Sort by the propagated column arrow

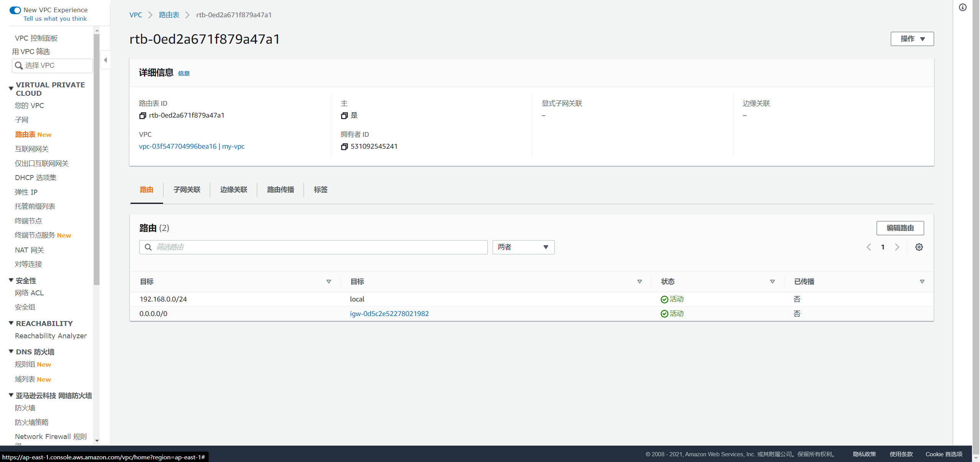pyautogui.click(x=922, y=282)
